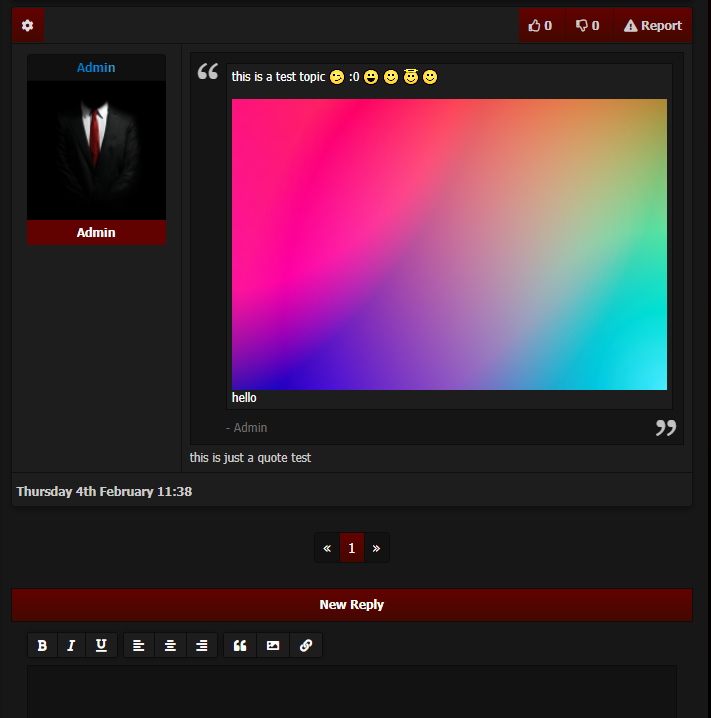The image size is (711, 718).
Task: Toggle bold formatting in editor
Action: pyautogui.click(x=42, y=645)
